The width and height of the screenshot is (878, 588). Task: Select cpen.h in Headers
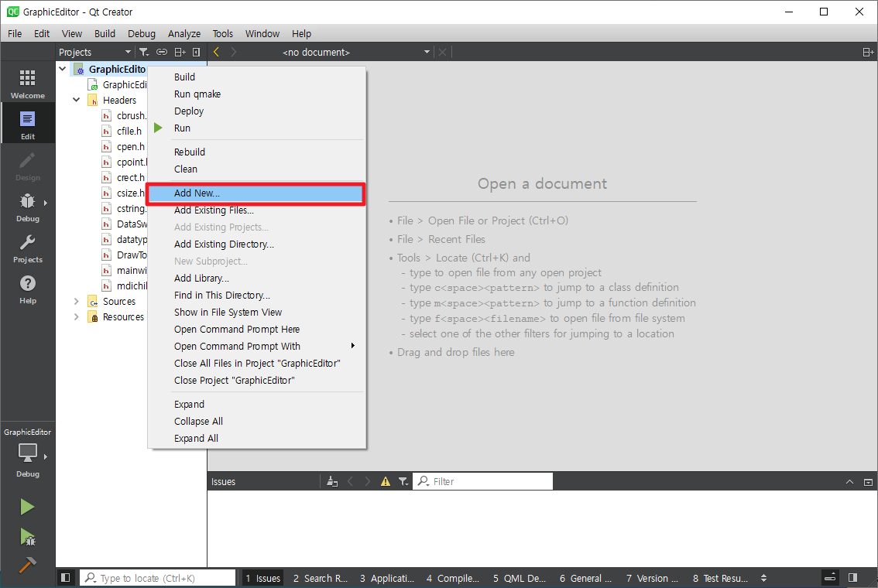click(x=131, y=146)
